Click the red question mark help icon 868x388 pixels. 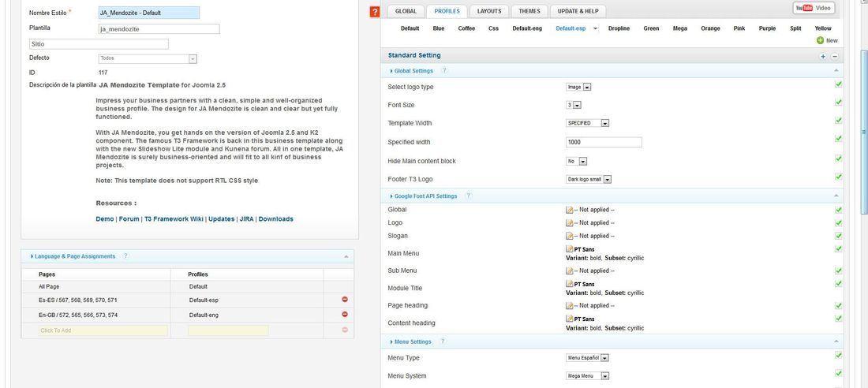[375, 12]
